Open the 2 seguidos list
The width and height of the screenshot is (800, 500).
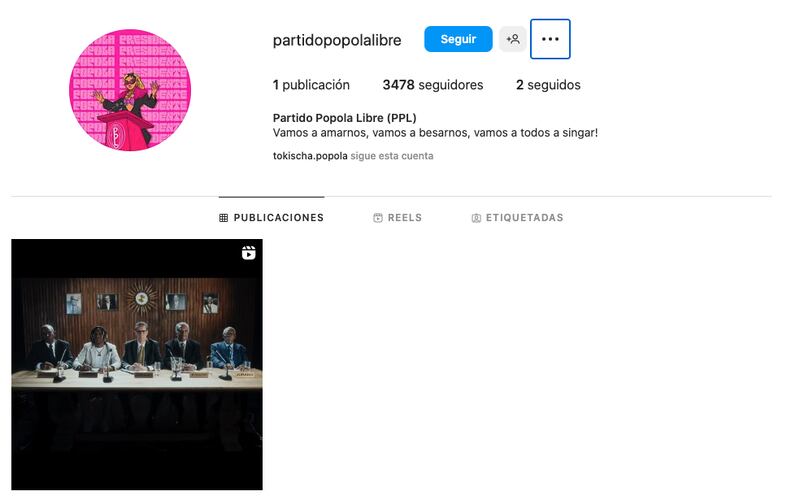click(x=548, y=85)
